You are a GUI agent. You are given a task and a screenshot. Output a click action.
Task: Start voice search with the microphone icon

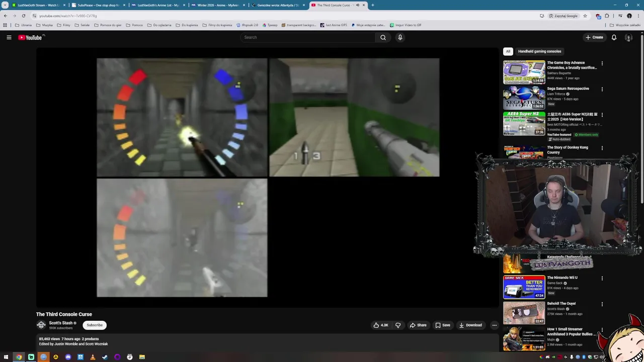coord(400,37)
